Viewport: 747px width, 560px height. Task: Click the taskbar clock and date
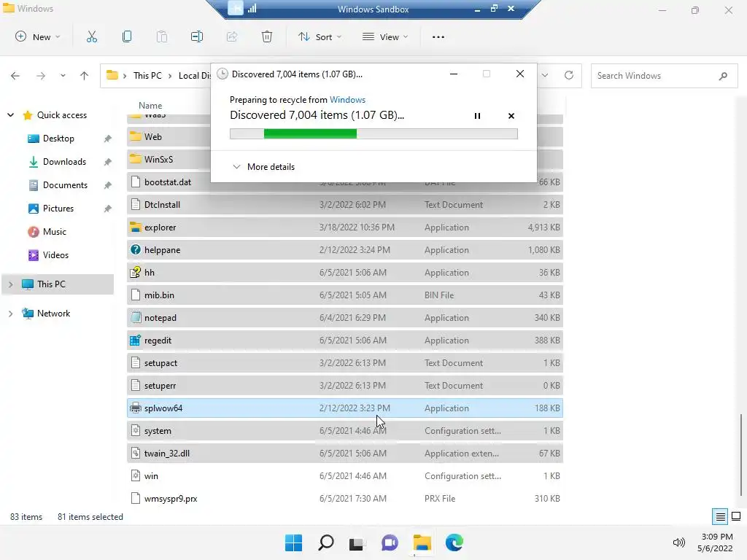click(x=716, y=542)
